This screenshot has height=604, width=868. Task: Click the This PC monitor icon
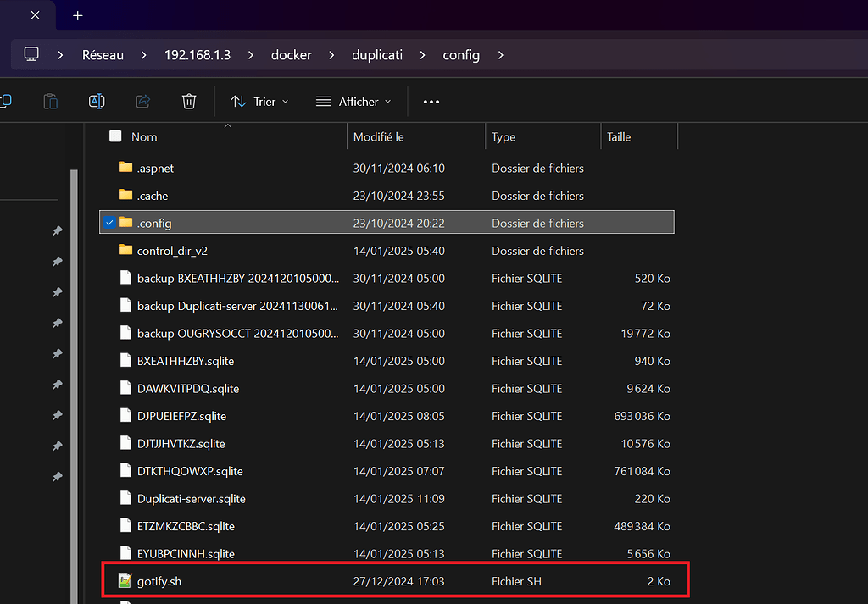31,54
